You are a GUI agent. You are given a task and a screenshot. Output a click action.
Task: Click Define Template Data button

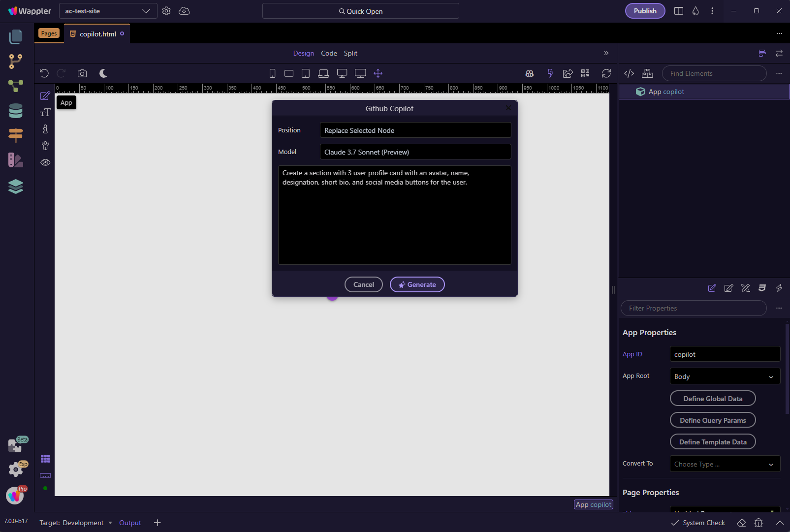[x=713, y=442]
